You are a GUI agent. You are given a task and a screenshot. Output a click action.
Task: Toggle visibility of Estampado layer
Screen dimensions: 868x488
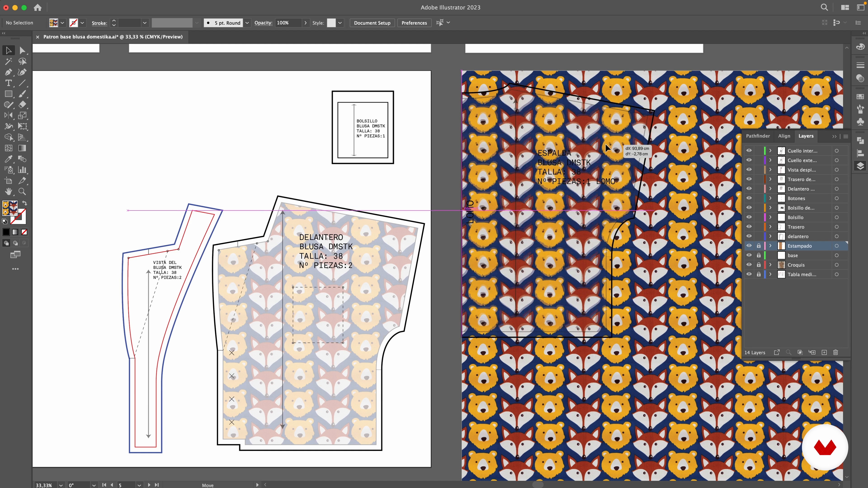[749, 246]
